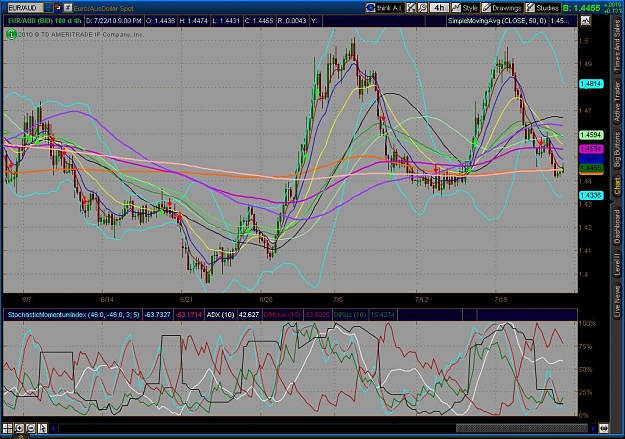Viewport: 625px width, 439px height.
Task: Open the Style menu
Action: pyautogui.click(x=465, y=8)
